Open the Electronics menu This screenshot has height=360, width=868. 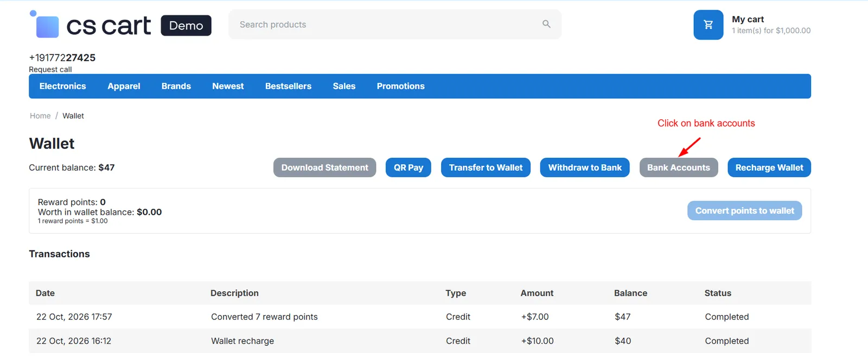(62, 86)
